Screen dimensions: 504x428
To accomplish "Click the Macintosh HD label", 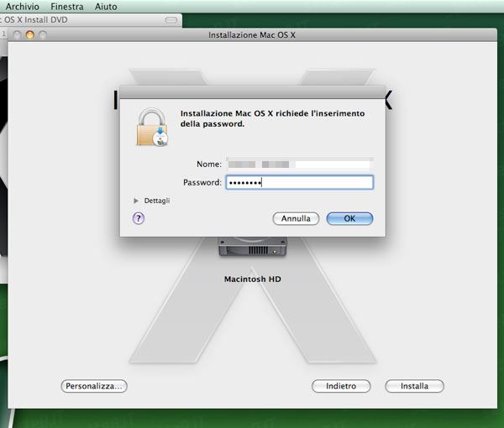I will (x=253, y=279).
